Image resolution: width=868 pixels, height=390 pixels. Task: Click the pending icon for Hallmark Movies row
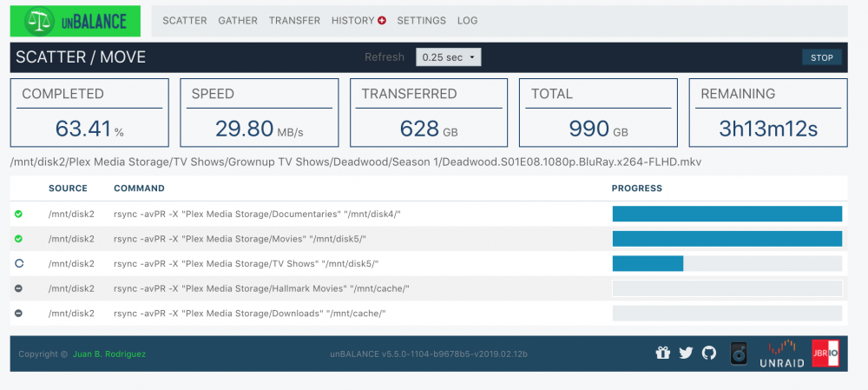(18, 288)
